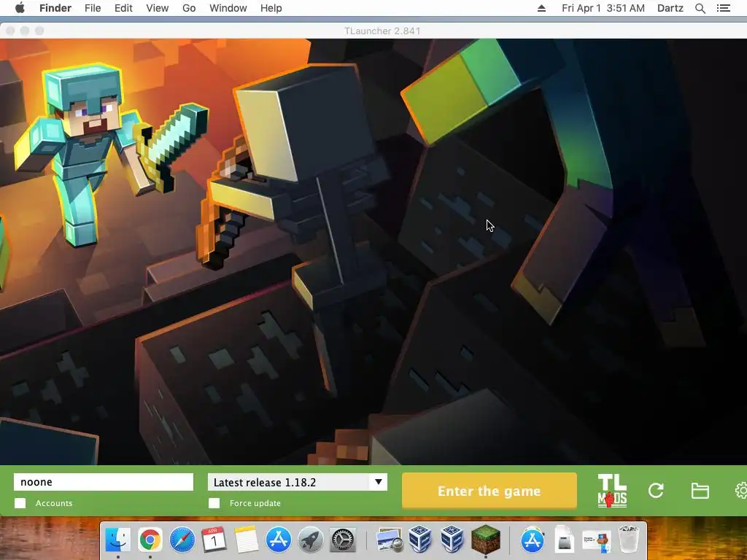Open the settings gear icon in TLauncher
This screenshot has width=747, height=560.
[741, 491]
